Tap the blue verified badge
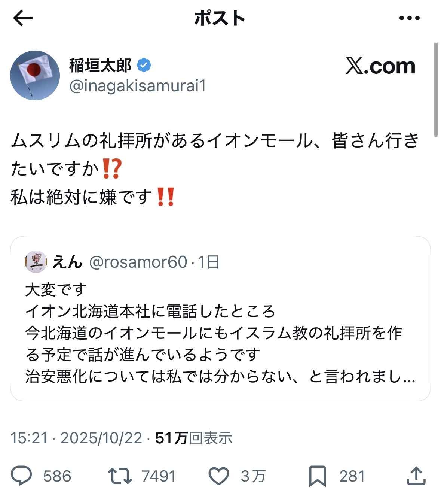This screenshot has height=504, width=441. (x=144, y=65)
